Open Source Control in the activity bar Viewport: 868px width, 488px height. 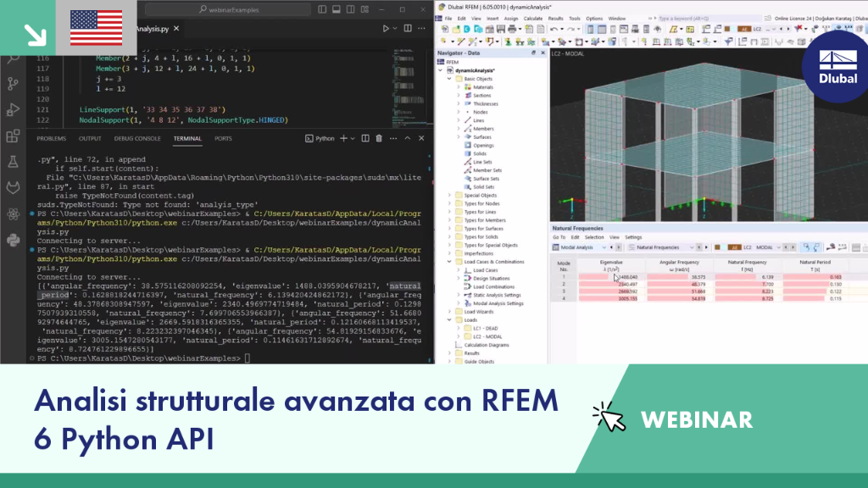[x=14, y=84]
